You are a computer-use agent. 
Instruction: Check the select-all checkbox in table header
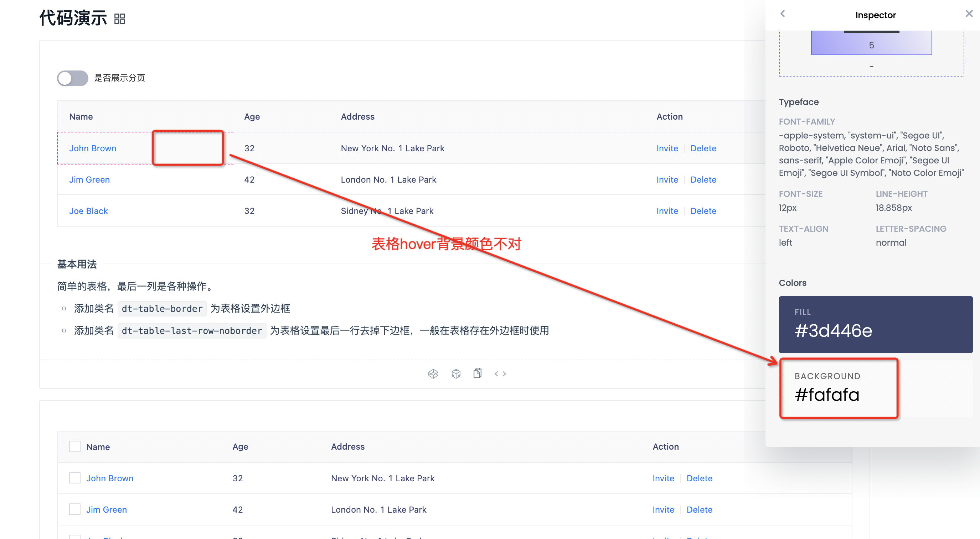[74, 446]
